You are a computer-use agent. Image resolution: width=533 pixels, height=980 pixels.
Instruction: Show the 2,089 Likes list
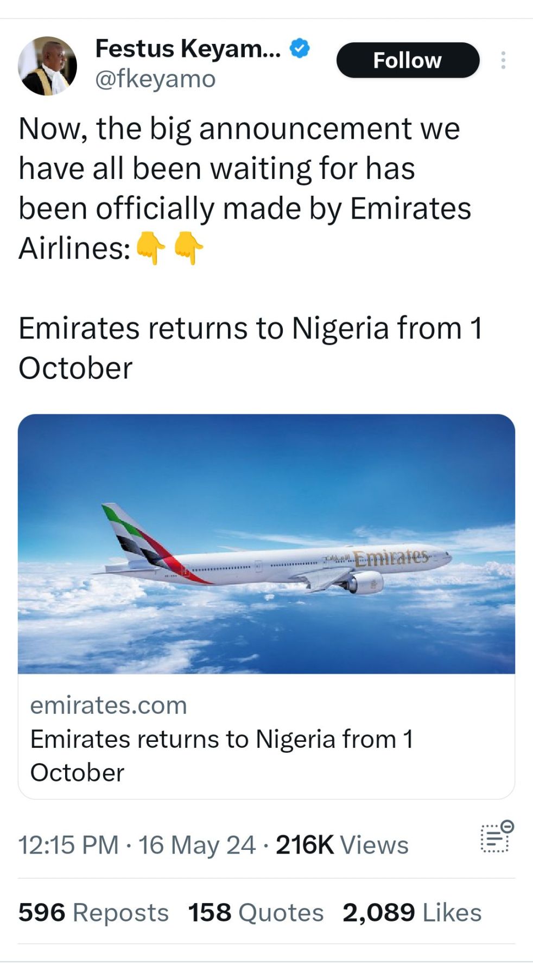(x=412, y=912)
